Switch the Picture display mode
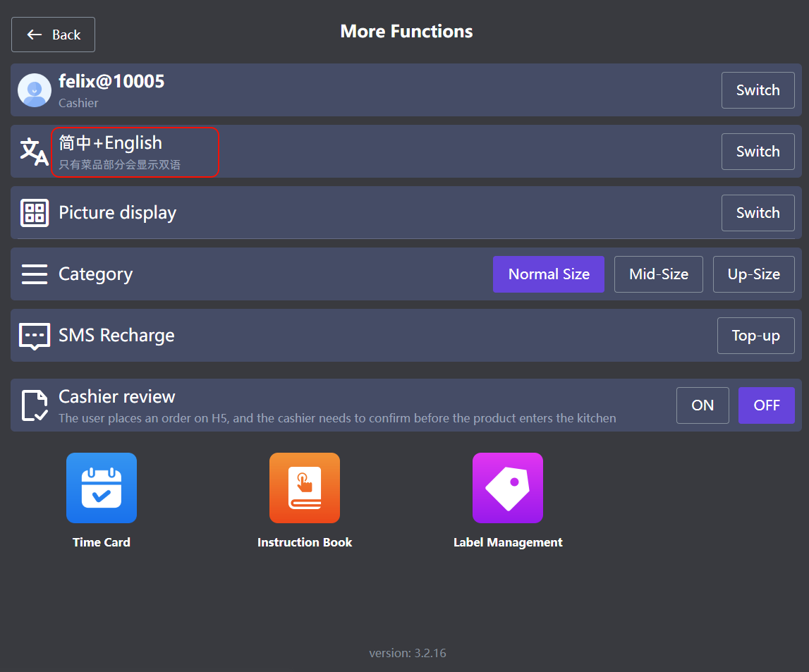 [758, 213]
